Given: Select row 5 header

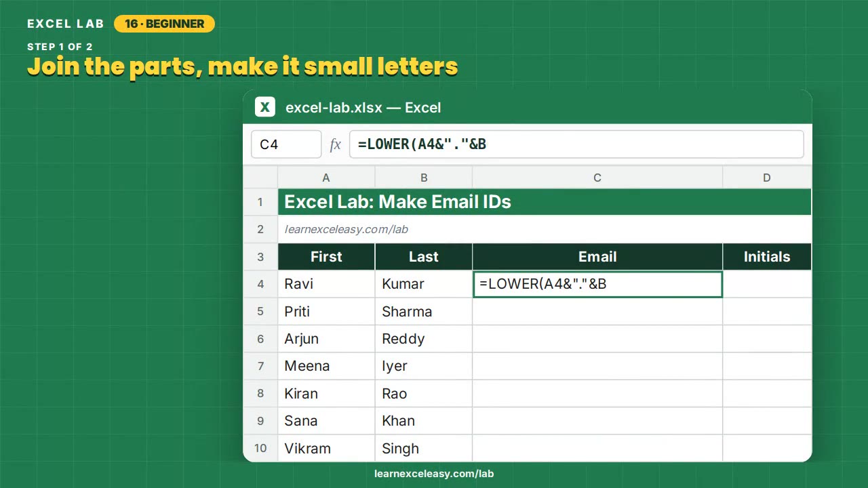Looking at the screenshot, I should (260, 311).
